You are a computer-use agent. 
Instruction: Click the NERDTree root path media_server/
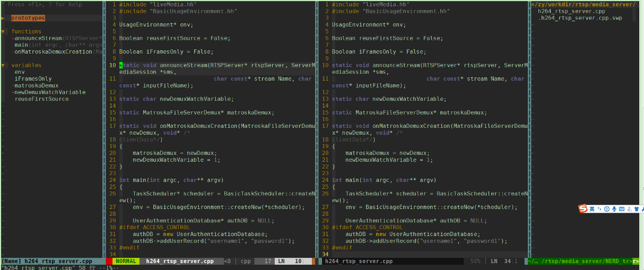pyautogui.click(x=584, y=4)
